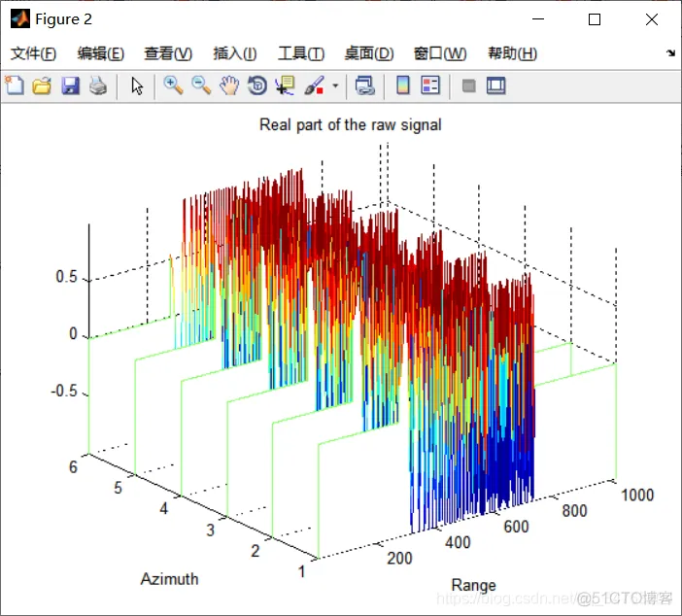Viewport: 682px width, 616px height.
Task: Click the MATLAB logo in title bar
Action: click(x=20, y=18)
